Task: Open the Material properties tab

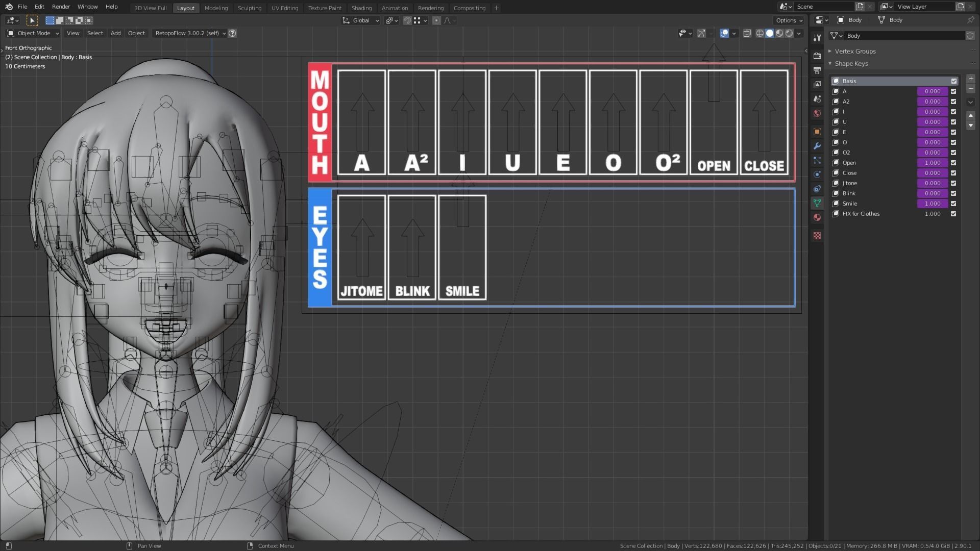Action: pos(817,217)
